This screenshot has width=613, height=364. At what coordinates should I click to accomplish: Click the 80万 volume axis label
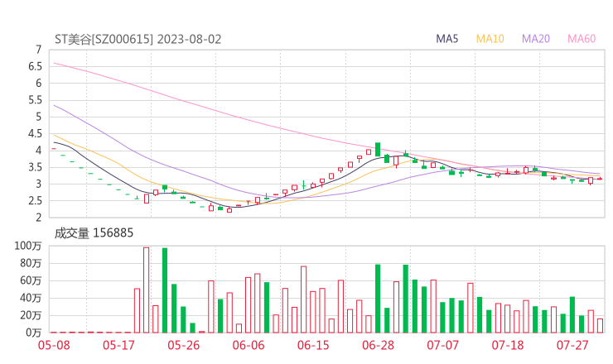coord(31,263)
